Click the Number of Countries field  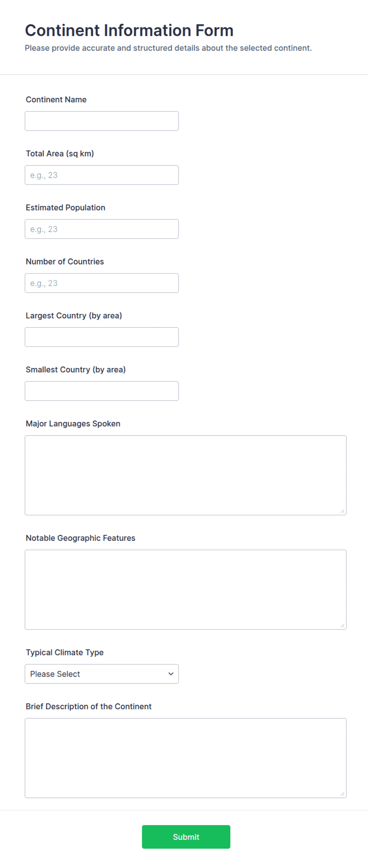coord(102,283)
